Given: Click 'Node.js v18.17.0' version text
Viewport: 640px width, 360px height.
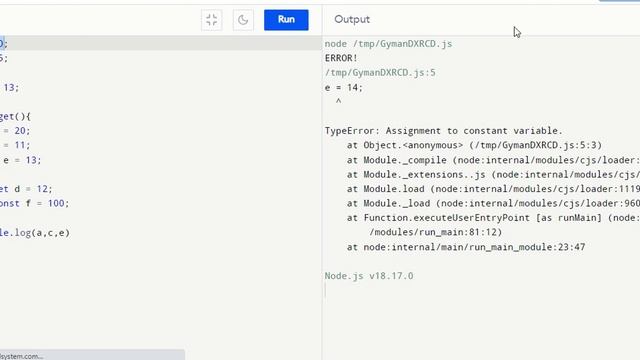Looking at the screenshot, I should pos(369,276).
